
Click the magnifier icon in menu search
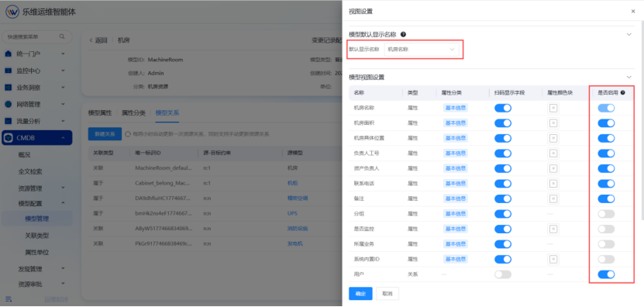[62, 36]
